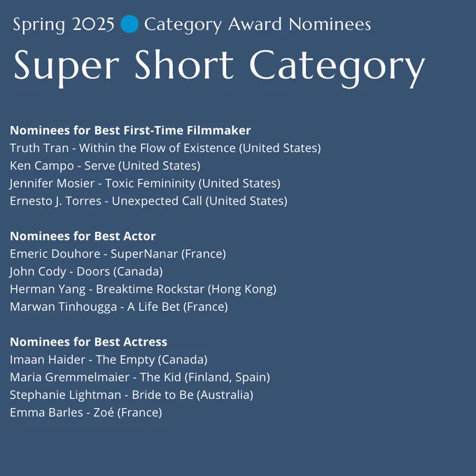Click the Super Short Category title
The image size is (476, 476).
219,68
